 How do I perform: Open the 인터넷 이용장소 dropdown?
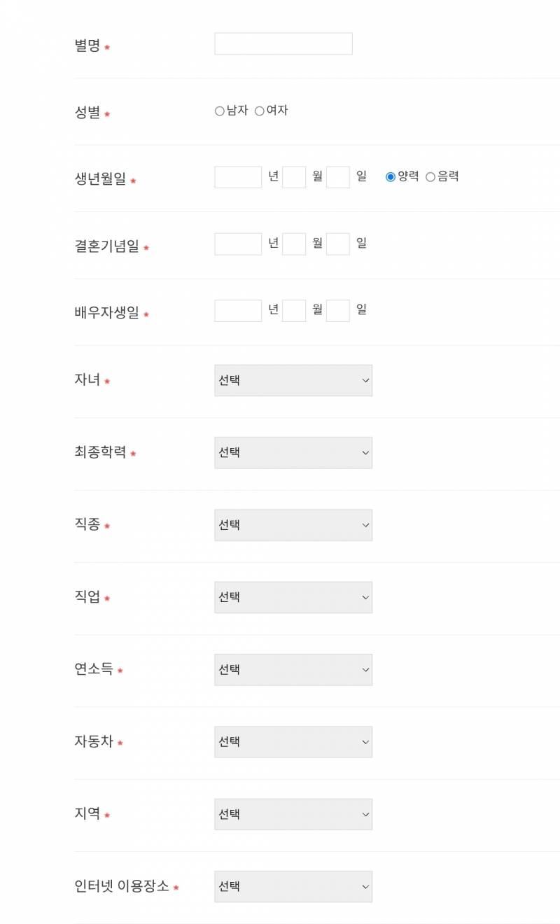pyautogui.click(x=293, y=886)
